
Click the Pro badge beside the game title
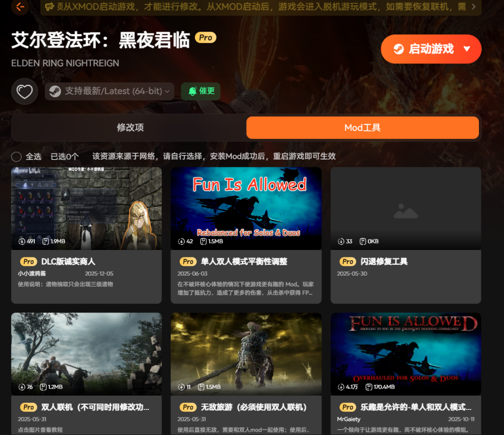pyautogui.click(x=206, y=37)
